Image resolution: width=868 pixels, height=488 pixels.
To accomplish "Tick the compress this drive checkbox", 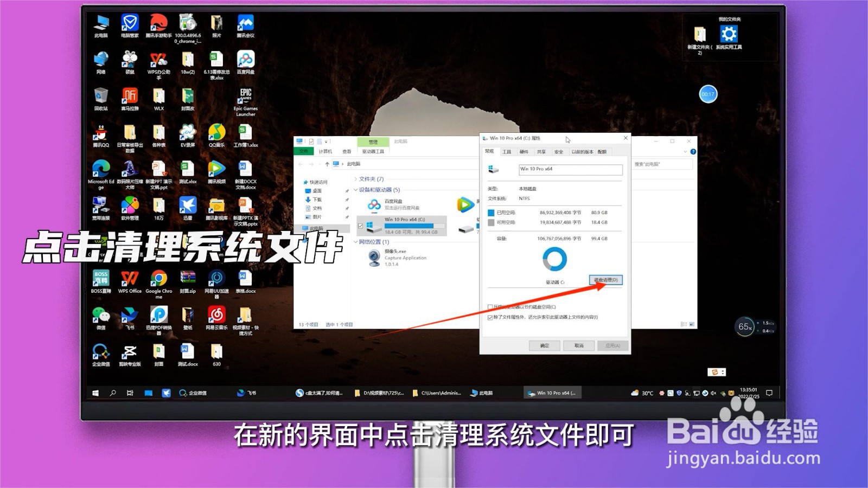I will (x=490, y=307).
